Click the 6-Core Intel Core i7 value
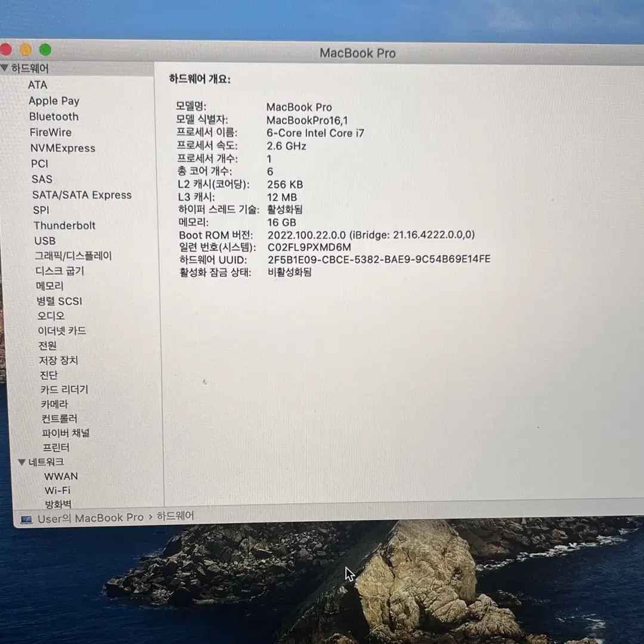 315,133
